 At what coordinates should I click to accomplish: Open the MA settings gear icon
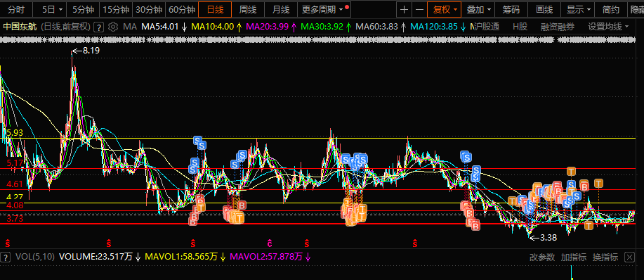113,27
